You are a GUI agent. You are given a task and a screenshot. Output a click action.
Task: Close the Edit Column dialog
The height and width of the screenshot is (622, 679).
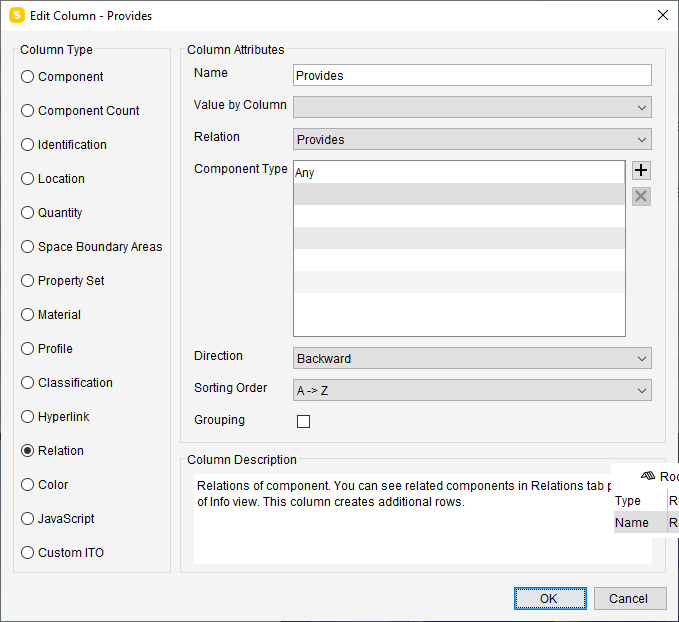663,16
